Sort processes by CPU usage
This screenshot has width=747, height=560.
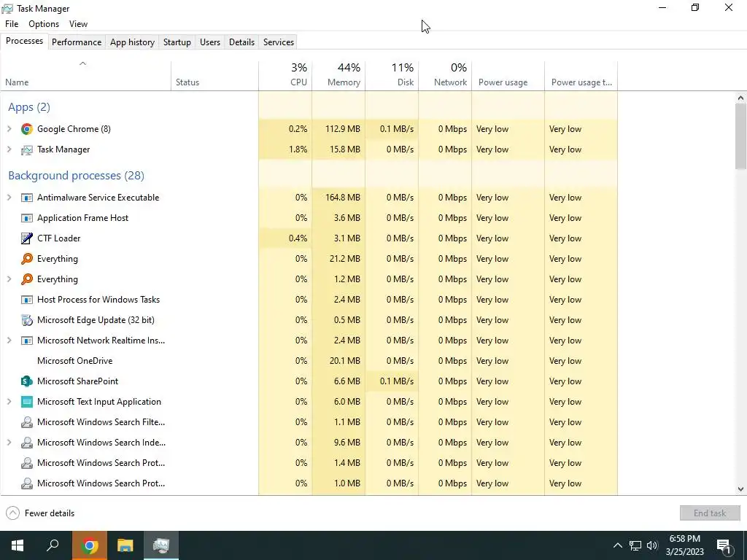click(285, 76)
